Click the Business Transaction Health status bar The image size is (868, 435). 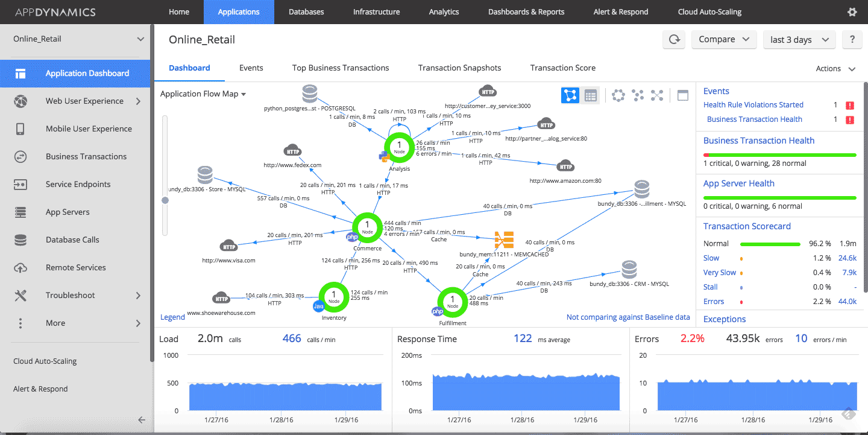[780, 155]
